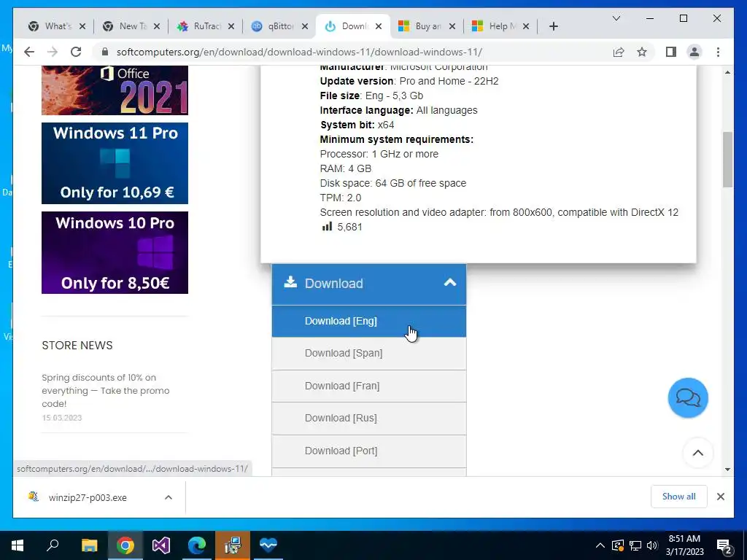
Task: Click Download [Fran] link
Action: click(x=368, y=386)
